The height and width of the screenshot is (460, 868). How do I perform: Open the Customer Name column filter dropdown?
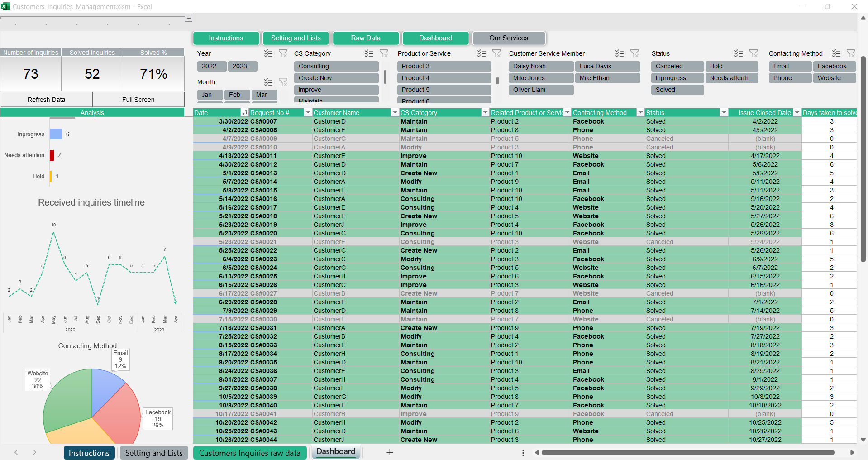(x=395, y=112)
